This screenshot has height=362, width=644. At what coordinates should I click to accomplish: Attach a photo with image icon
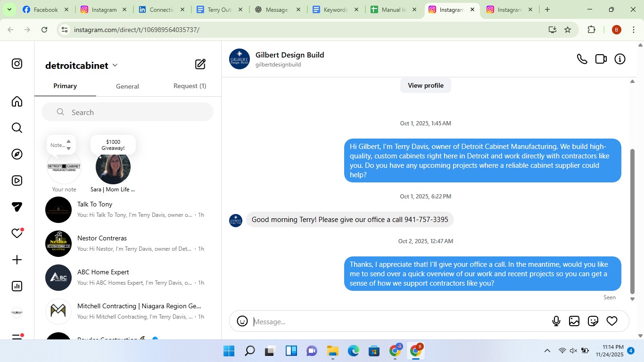(x=574, y=321)
